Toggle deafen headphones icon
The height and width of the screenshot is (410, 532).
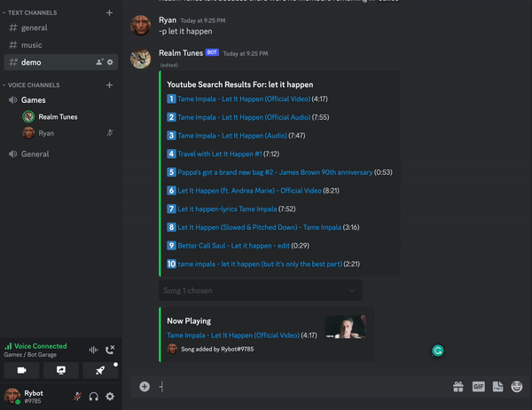point(94,397)
